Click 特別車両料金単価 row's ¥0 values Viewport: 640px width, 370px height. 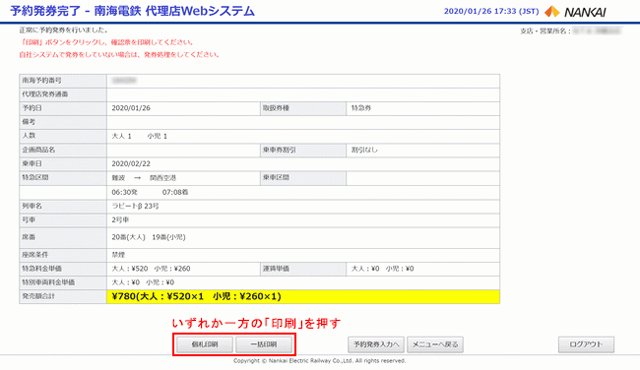143,282
